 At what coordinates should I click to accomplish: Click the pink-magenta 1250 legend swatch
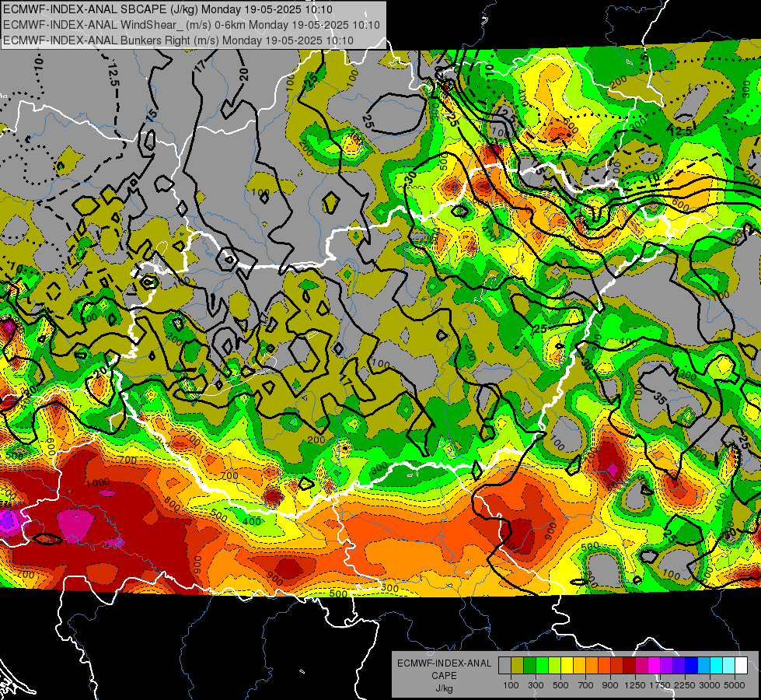pyautogui.click(x=641, y=666)
